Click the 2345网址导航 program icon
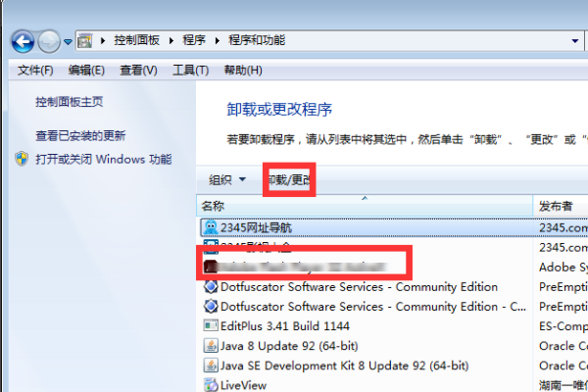Image resolution: width=588 pixels, height=392 pixels. tap(211, 227)
